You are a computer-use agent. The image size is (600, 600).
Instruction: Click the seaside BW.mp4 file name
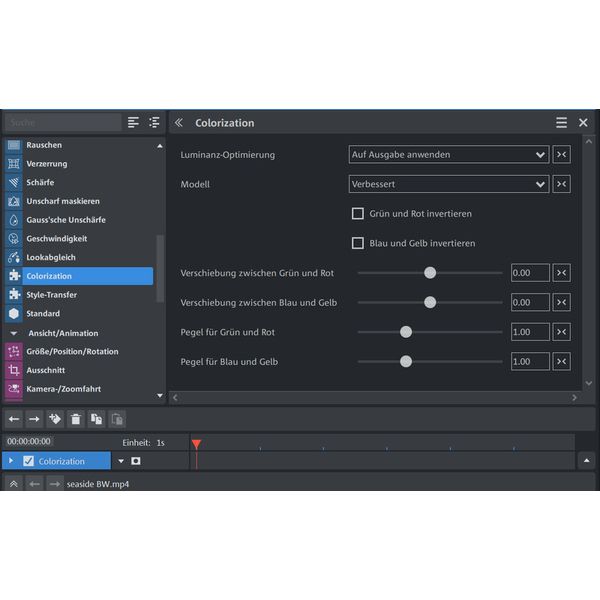point(98,484)
